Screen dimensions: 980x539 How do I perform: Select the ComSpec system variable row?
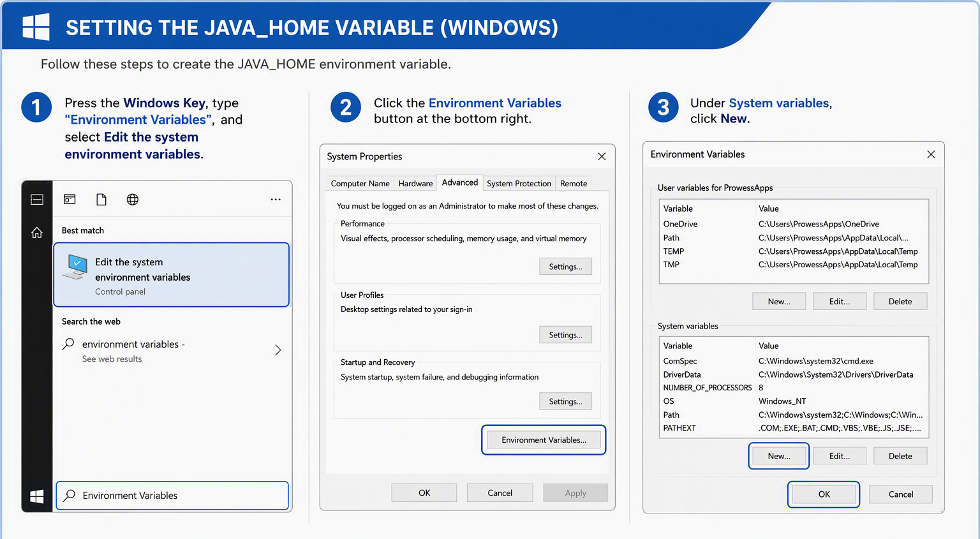click(794, 361)
